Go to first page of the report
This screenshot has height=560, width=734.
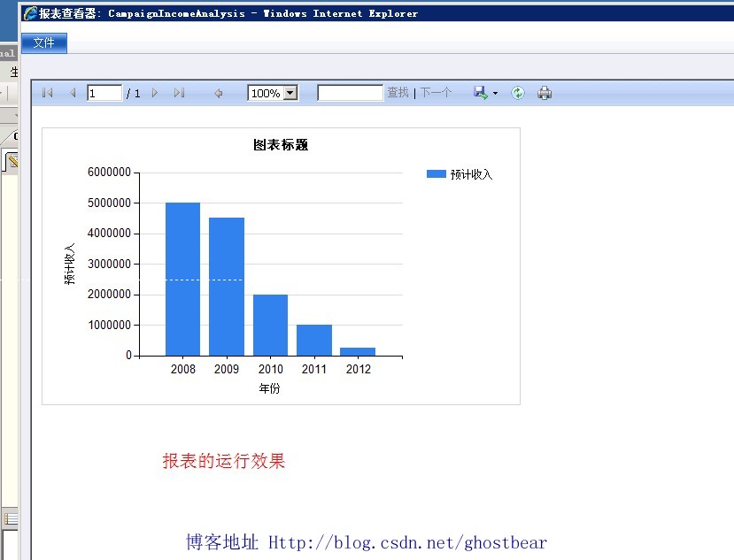pyautogui.click(x=47, y=93)
